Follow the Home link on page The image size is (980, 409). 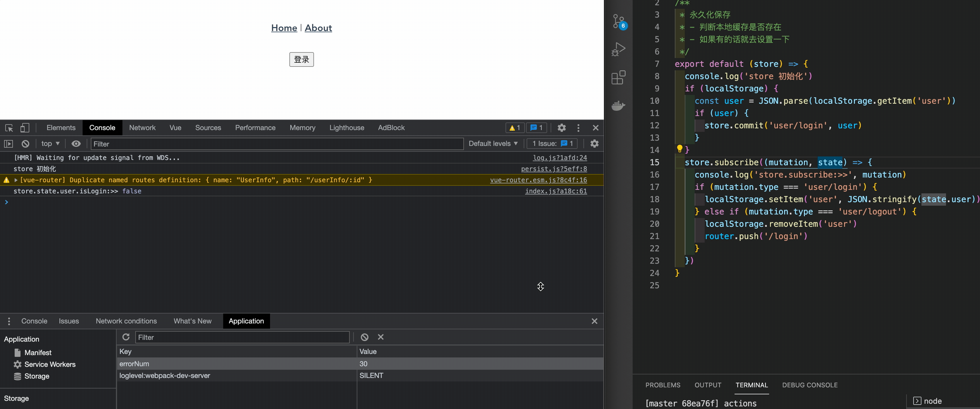click(284, 28)
